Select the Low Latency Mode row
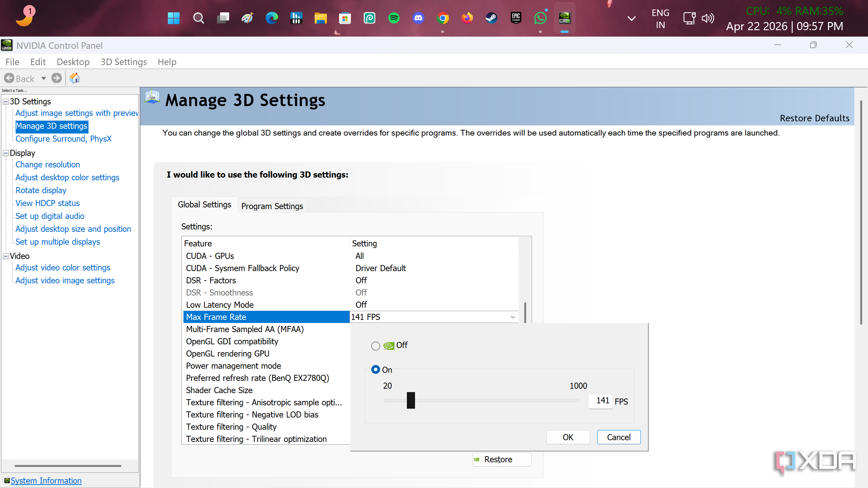Viewport: 868px width, 488px height. [351, 305]
